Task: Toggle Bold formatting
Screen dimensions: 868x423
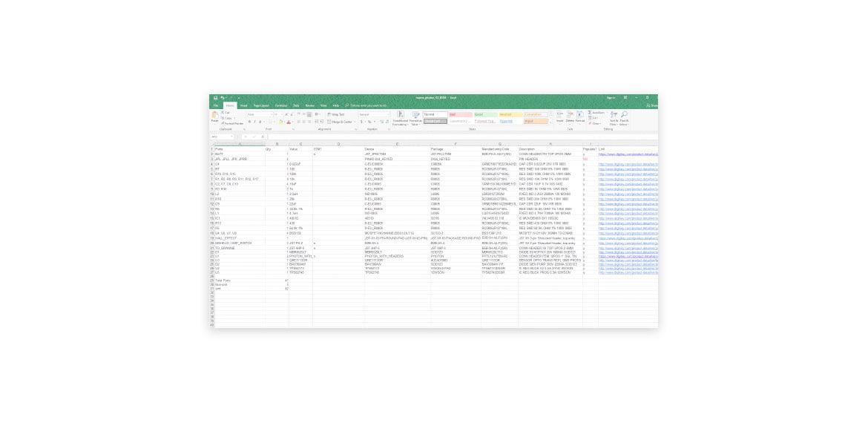Action: coord(249,122)
